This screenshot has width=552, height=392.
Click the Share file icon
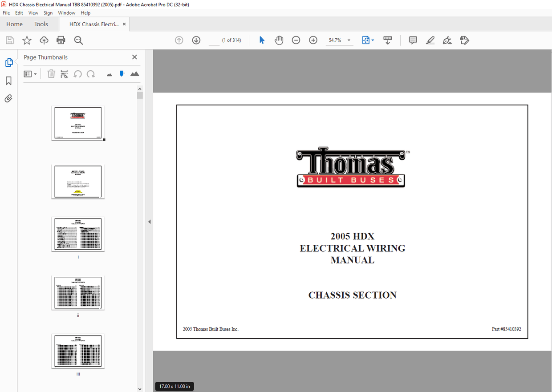click(43, 40)
